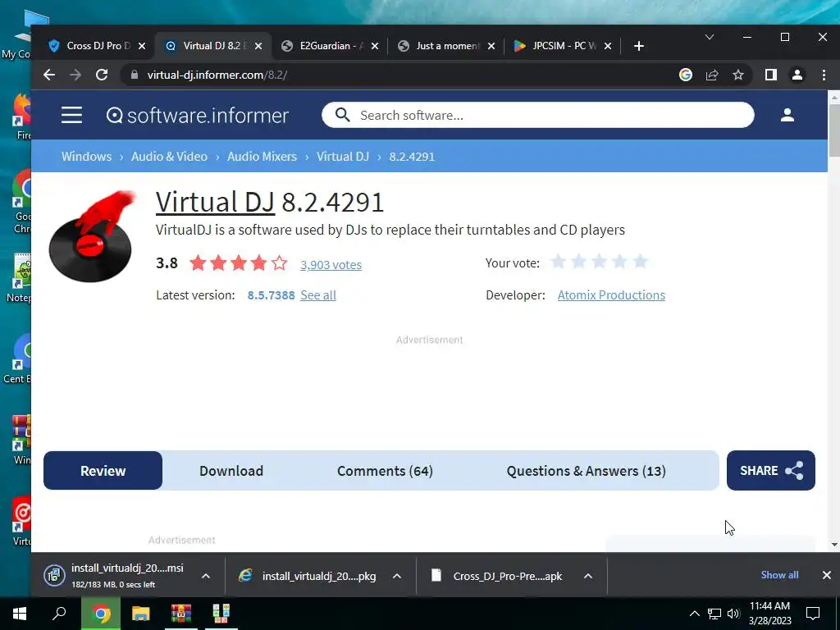840x630 pixels.
Task: Open the Chrome profile avatar
Action: [x=797, y=75]
